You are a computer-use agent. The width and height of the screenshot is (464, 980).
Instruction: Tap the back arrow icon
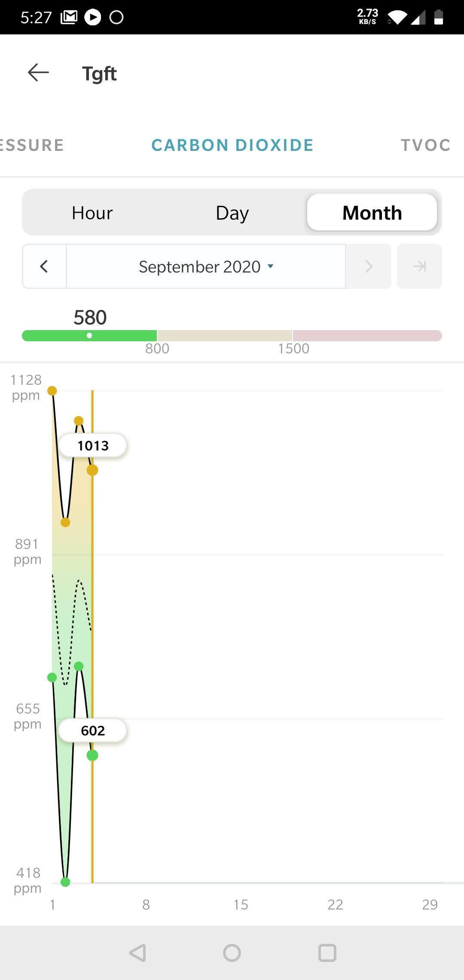tap(38, 73)
